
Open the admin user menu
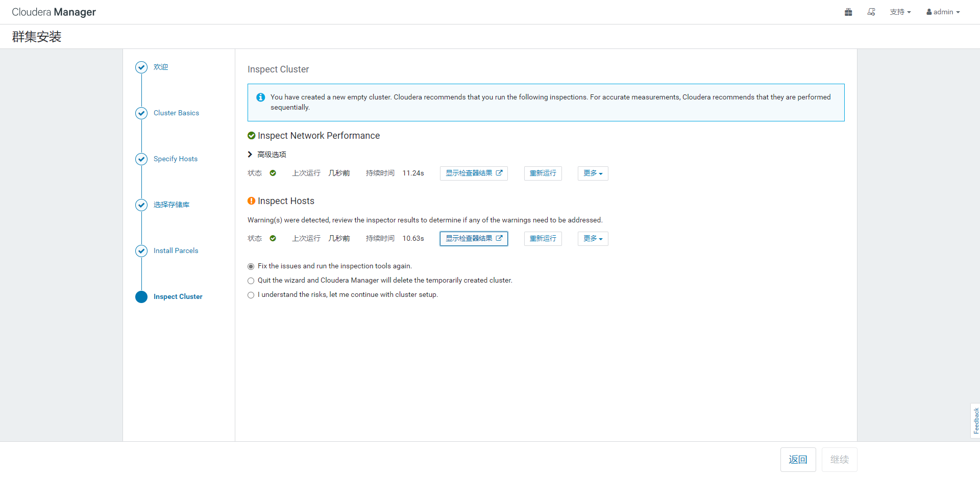[943, 12]
